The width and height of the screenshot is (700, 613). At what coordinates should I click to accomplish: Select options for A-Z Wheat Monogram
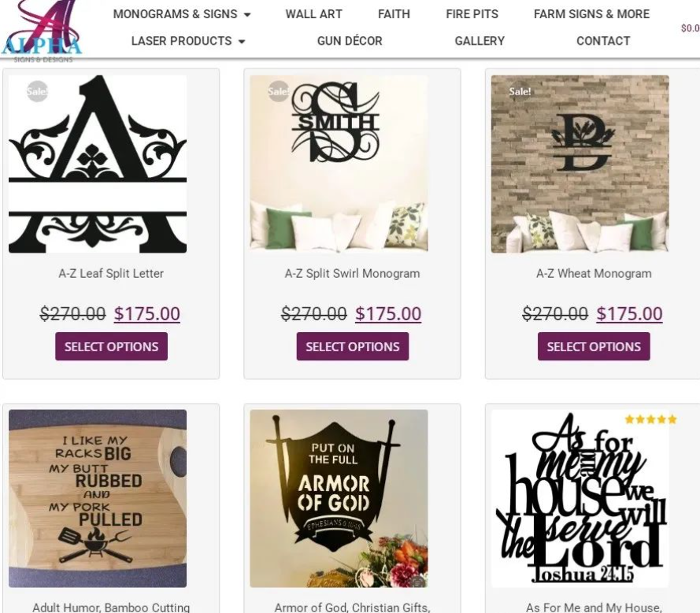pos(594,346)
